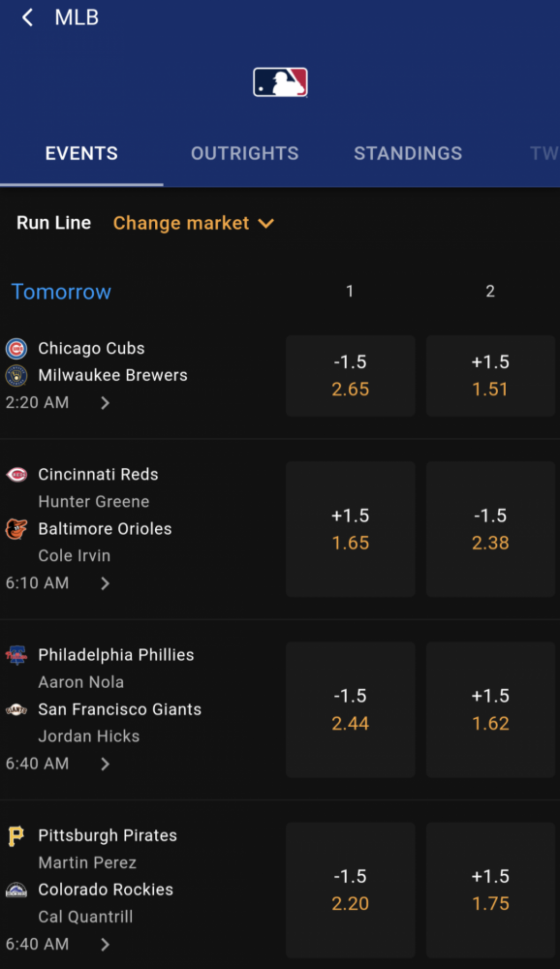Select Rockies +1.5 at 1.75 odds
Screen dimensions: 560x969
tap(491, 890)
